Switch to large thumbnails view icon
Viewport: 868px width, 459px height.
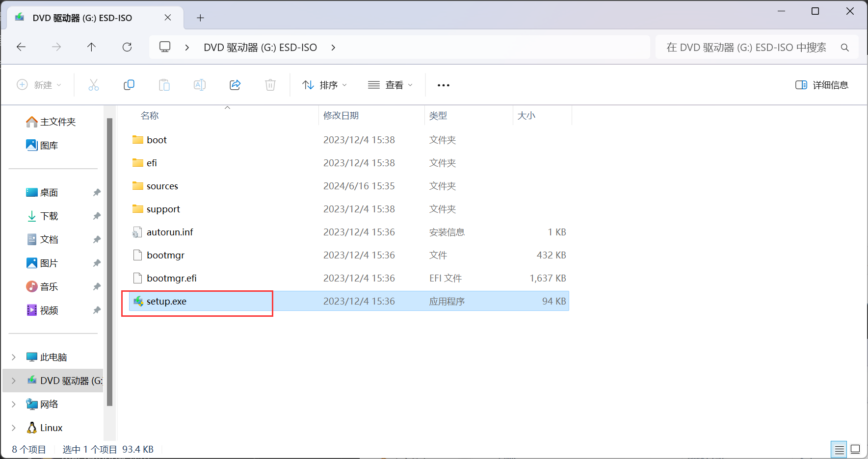(855, 449)
